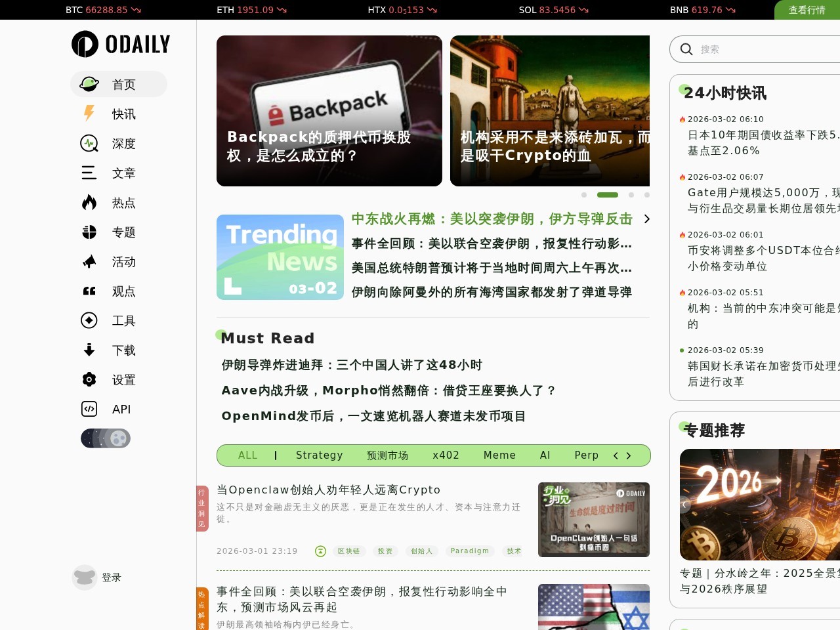This screenshot has height=630, width=840.
Task: Open 登录 login link
Action: tap(111, 577)
